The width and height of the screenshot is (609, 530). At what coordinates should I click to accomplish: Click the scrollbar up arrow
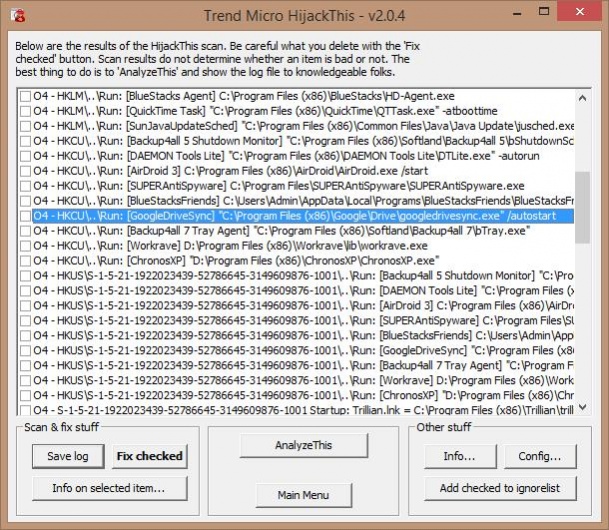[x=582, y=98]
